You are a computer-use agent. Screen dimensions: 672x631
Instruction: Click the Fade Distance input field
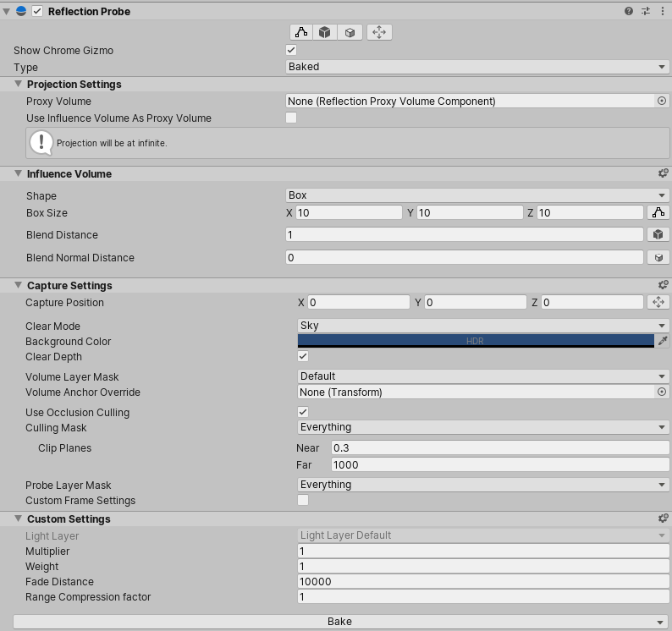coord(482,582)
